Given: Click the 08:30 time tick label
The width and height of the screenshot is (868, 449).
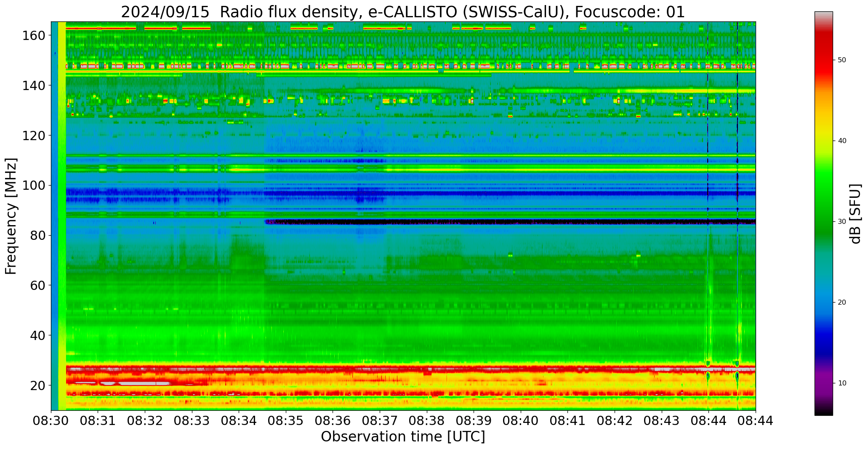Looking at the screenshot, I should [51, 421].
